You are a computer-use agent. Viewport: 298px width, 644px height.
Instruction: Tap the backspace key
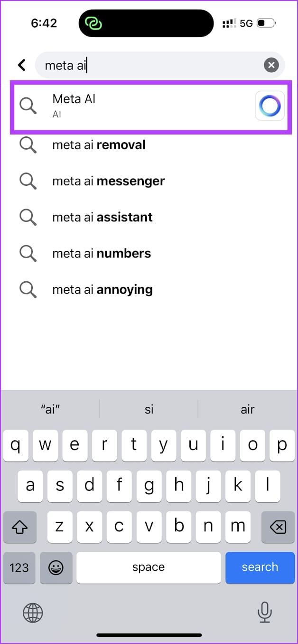(278, 527)
